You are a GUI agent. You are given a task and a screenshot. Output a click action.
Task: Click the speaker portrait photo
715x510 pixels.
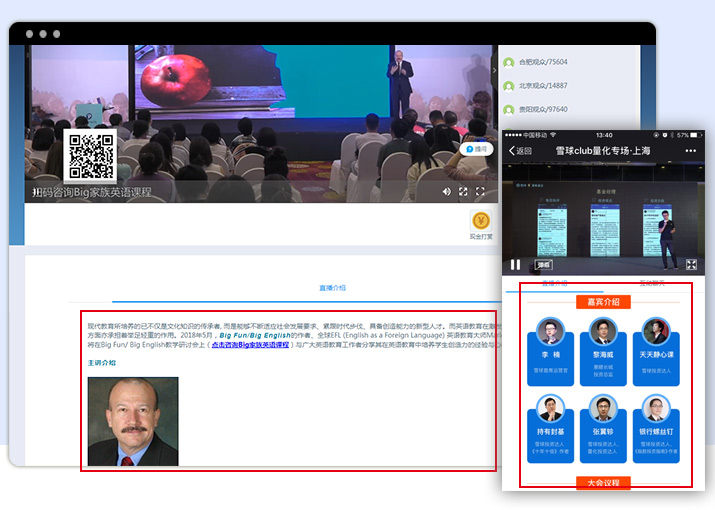point(133,421)
